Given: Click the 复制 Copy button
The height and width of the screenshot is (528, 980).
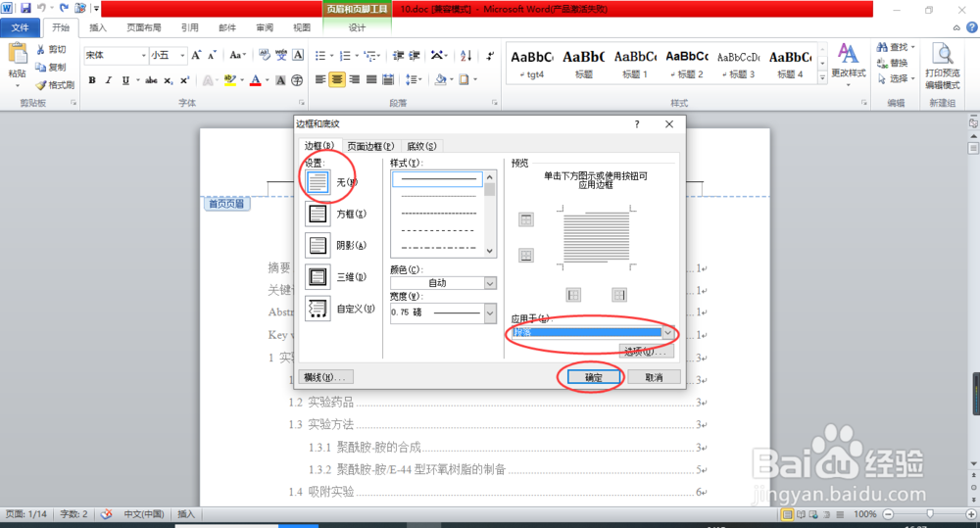Looking at the screenshot, I should (51, 67).
